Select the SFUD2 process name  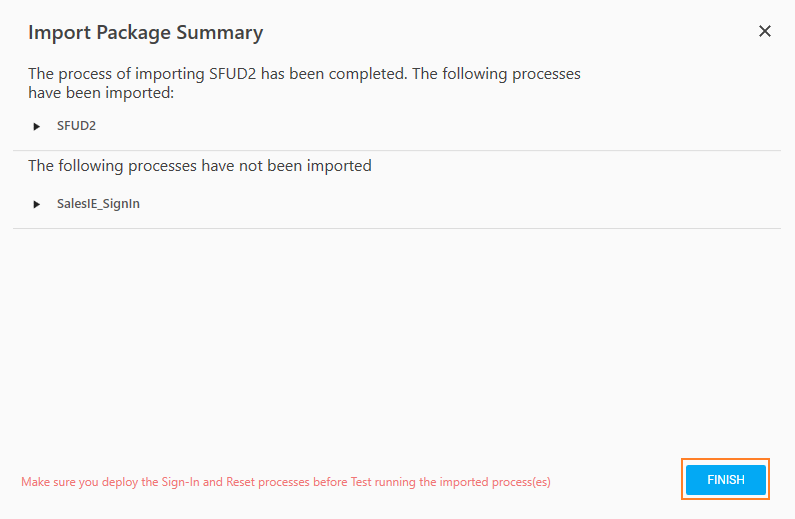pos(76,127)
